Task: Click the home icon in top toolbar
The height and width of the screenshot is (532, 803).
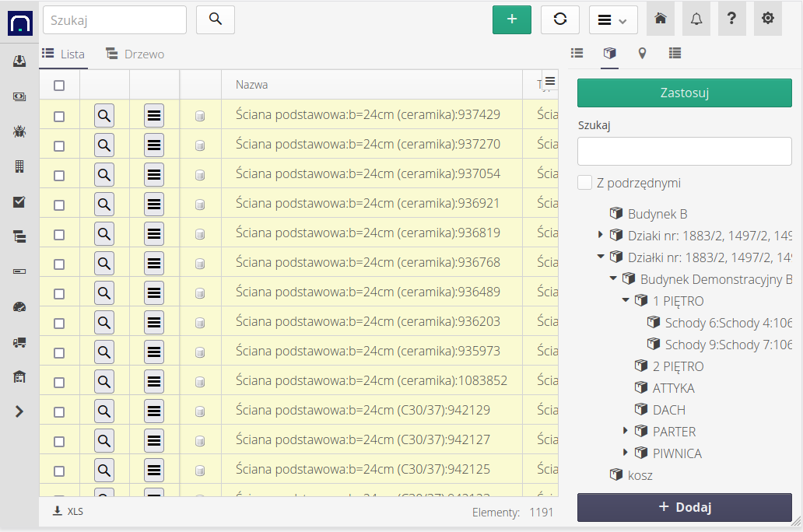Action: point(660,19)
